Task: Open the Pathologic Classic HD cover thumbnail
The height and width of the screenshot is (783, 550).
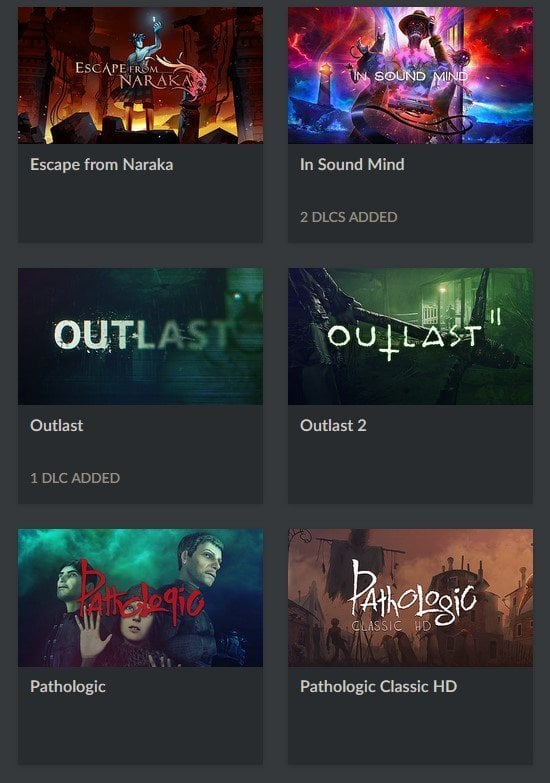Action: 410,598
